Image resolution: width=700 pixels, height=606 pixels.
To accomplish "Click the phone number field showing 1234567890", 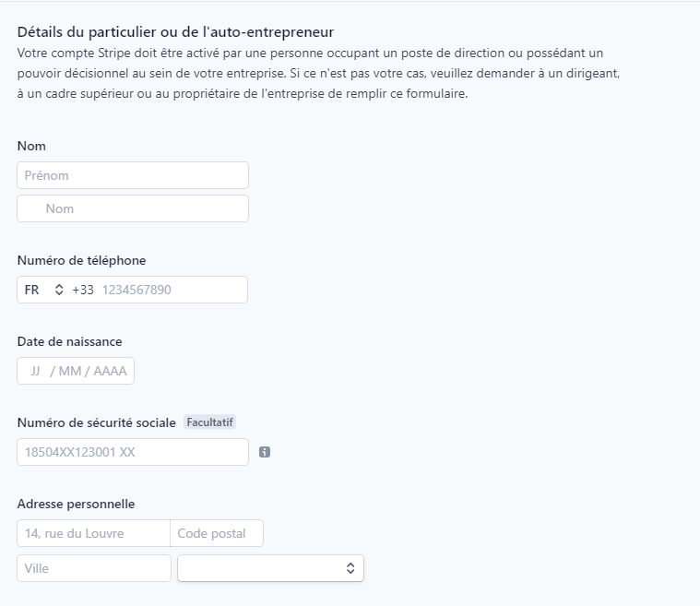I will click(172, 290).
